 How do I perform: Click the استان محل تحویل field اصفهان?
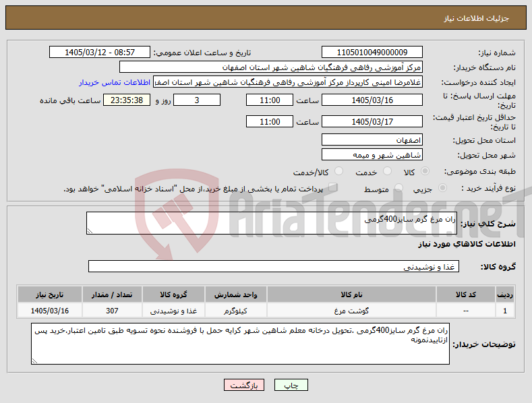click(372, 139)
